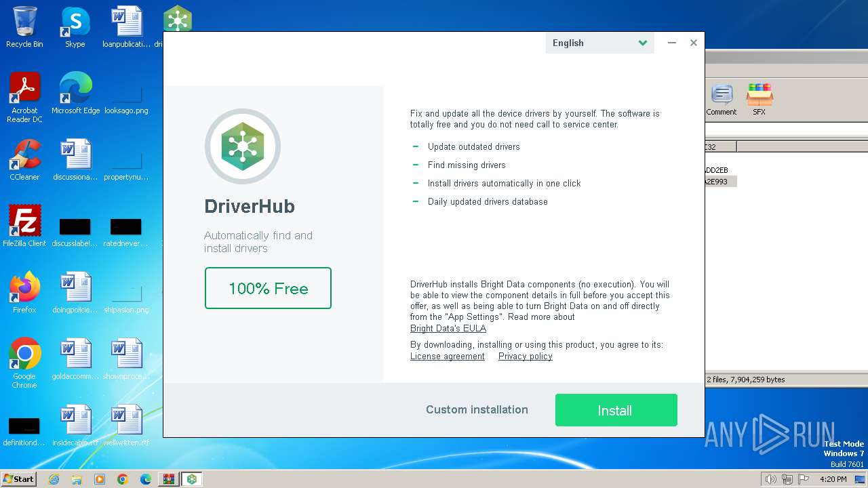Viewport: 868px width, 488px height.
Task: Click the Action Center flag tray icon
Action: [x=804, y=479]
